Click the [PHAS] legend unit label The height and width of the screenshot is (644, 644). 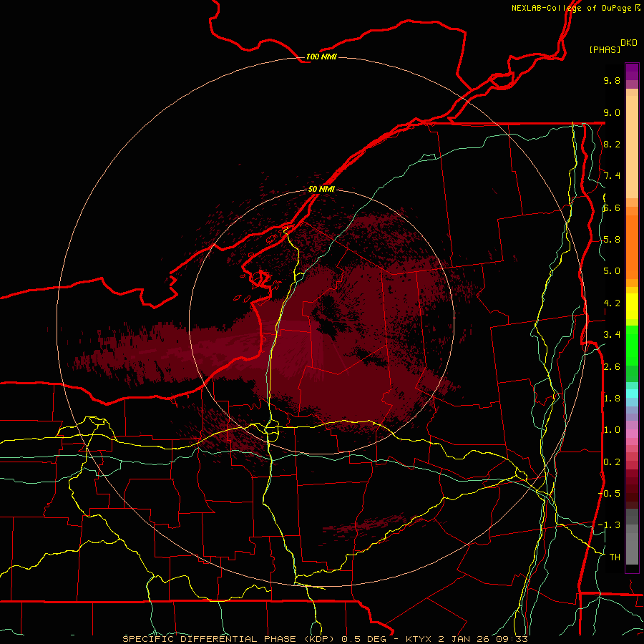point(605,49)
